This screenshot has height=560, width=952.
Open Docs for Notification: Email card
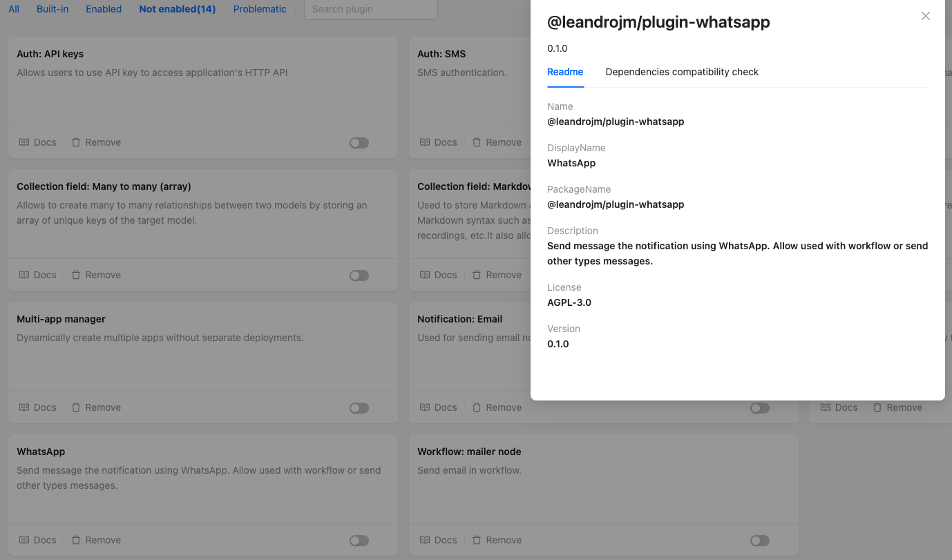point(438,407)
